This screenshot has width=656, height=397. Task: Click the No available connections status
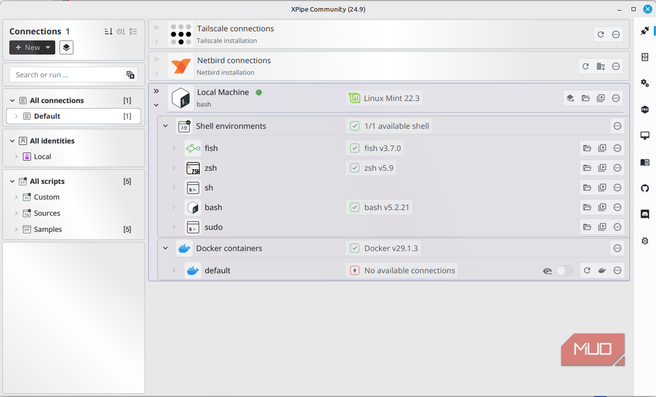402,270
